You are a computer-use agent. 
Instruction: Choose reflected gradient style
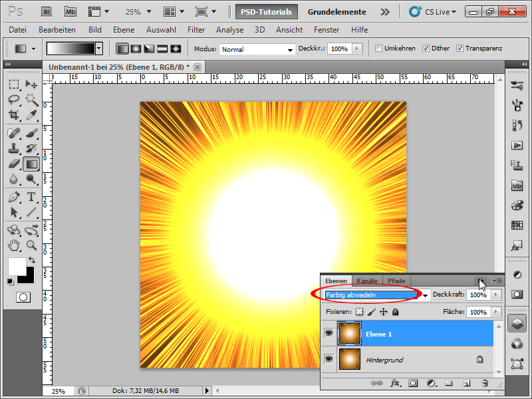162,49
